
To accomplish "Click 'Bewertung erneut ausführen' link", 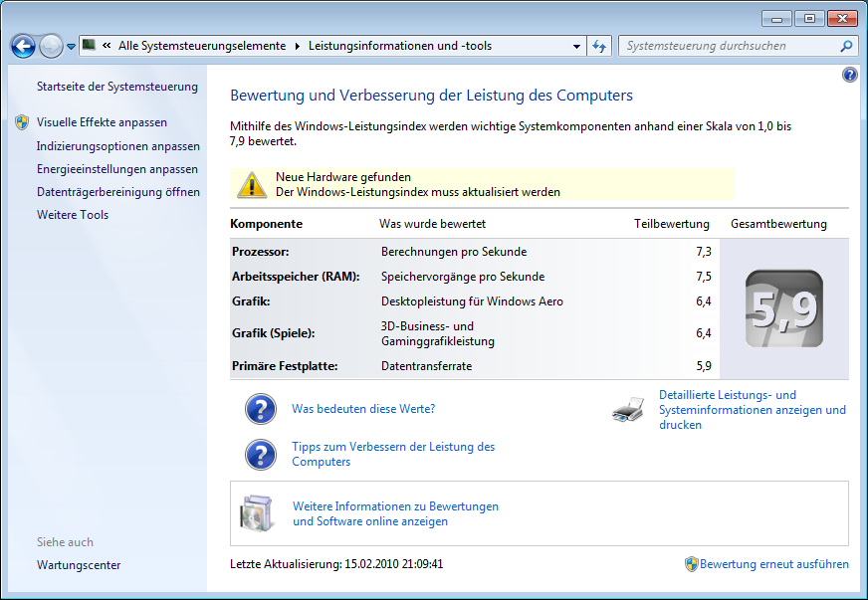I will 773,564.
